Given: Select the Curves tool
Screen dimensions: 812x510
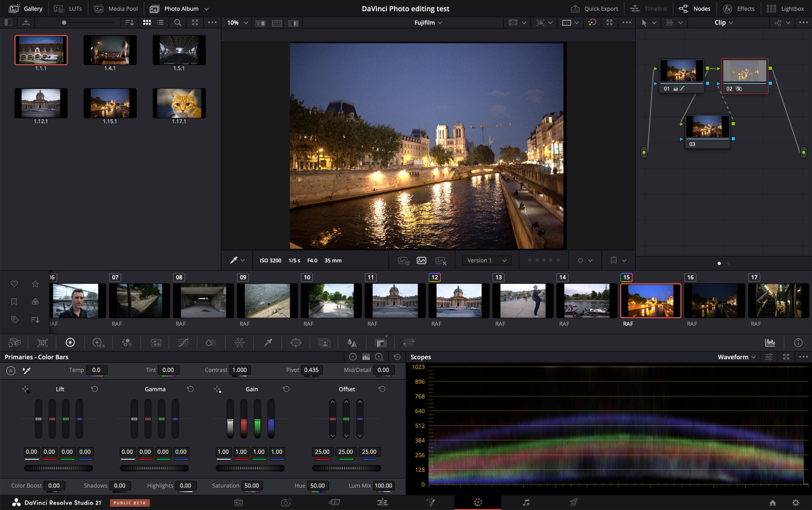Looking at the screenshot, I should [x=183, y=342].
